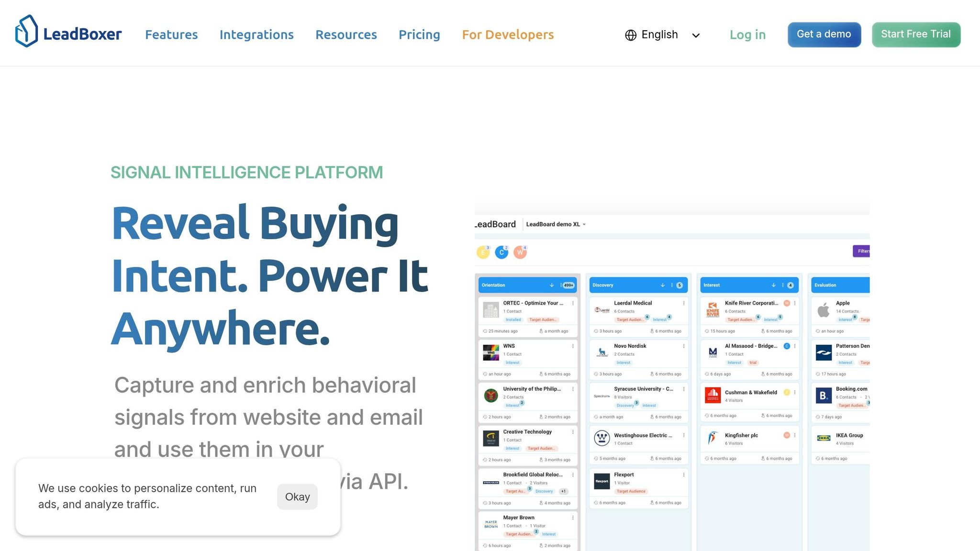Click the yellow E user avatar

point(483,253)
